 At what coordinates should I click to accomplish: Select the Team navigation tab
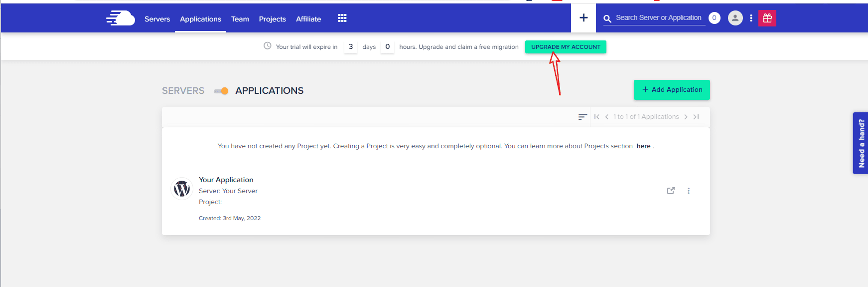click(x=240, y=19)
